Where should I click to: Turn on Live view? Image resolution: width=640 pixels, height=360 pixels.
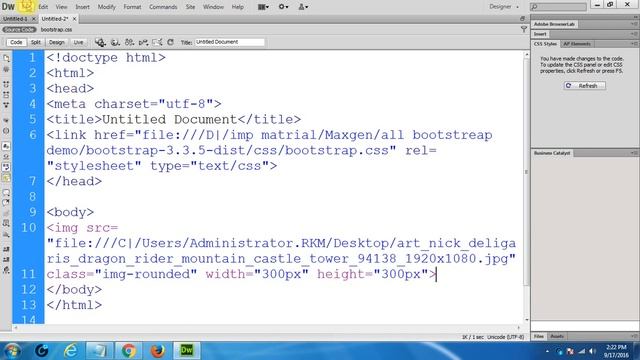click(x=78, y=42)
